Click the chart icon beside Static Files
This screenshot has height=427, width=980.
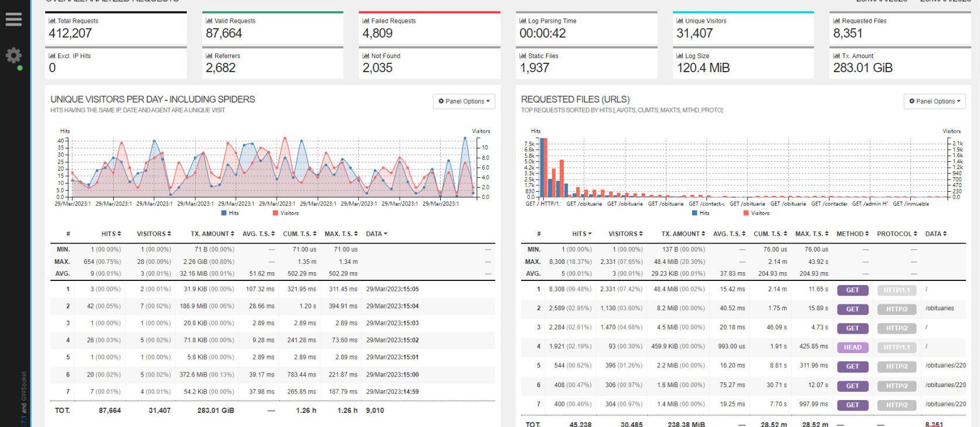523,56
